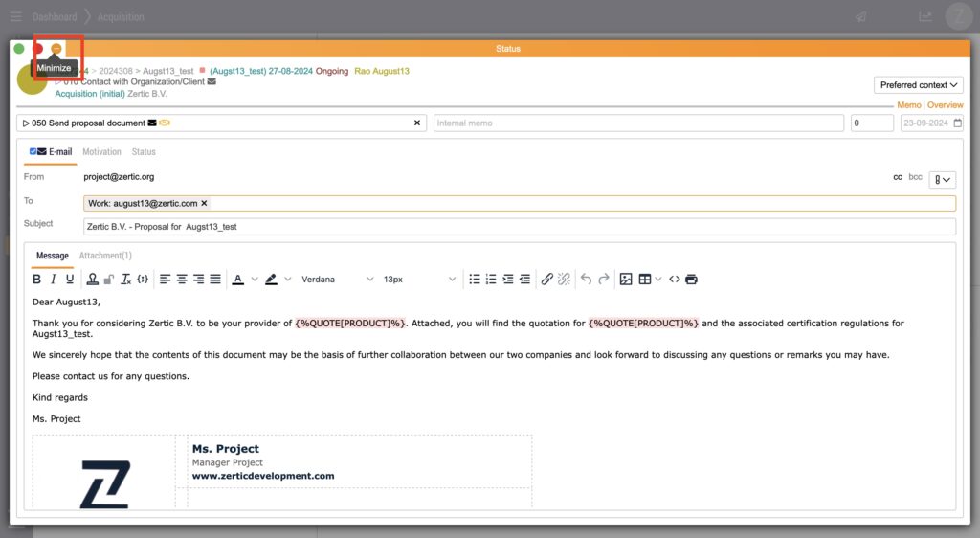
Task: Toggle bold formatting in the editor toolbar
Action: click(x=37, y=280)
